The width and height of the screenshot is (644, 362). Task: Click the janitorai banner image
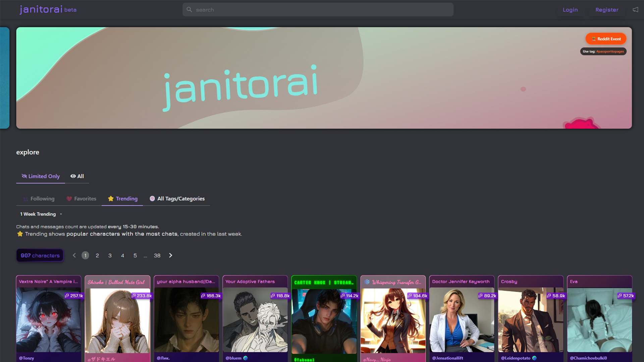click(x=324, y=78)
